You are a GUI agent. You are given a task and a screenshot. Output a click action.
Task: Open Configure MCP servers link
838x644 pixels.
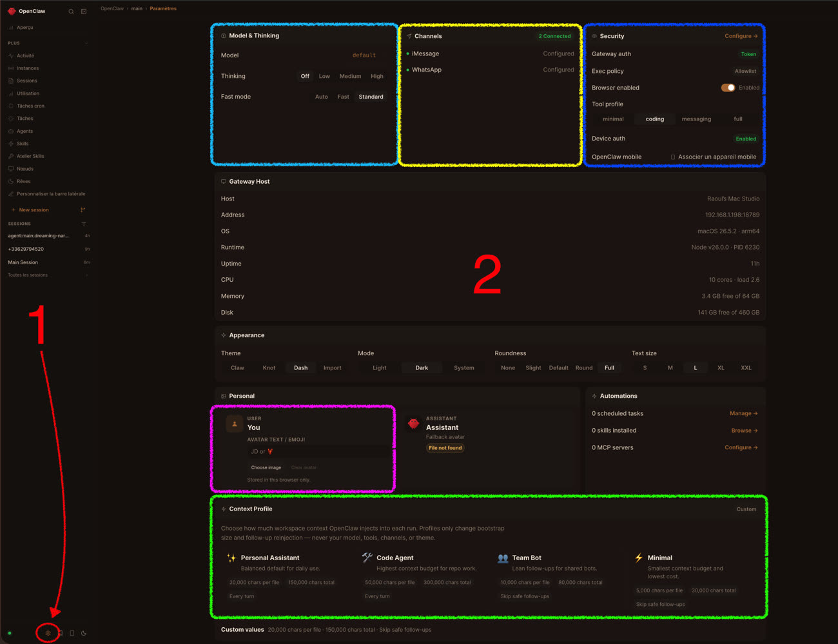(741, 447)
